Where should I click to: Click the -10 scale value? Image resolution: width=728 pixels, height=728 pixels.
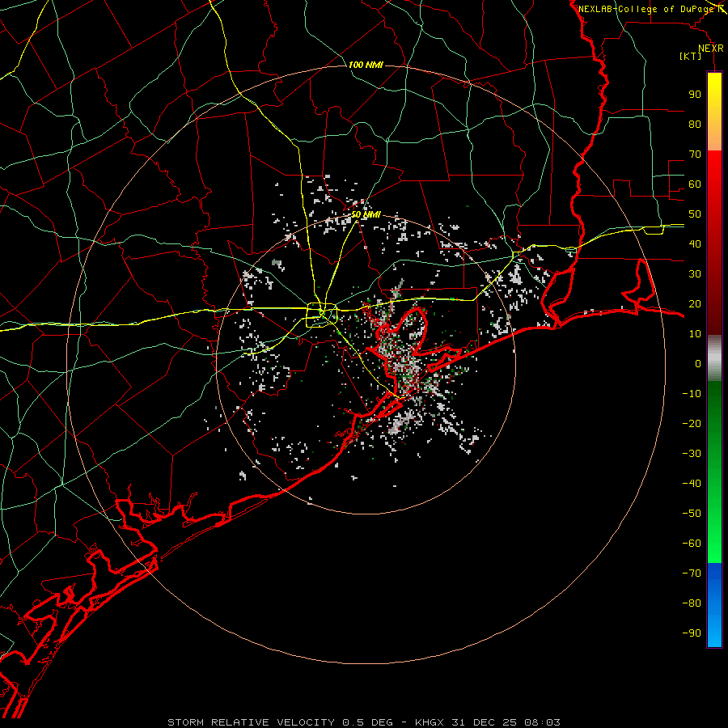pos(692,394)
